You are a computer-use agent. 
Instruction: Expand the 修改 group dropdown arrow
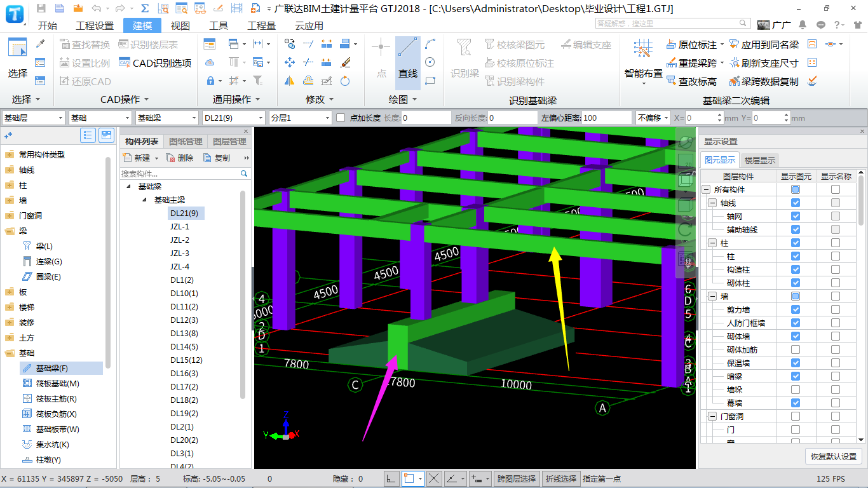click(x=332, y=99)
